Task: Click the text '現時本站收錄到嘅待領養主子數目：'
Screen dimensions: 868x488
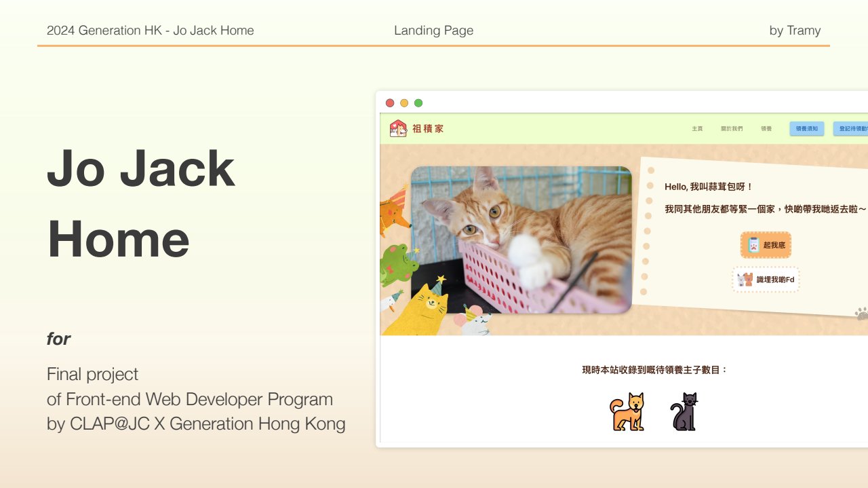Action: 655,370
